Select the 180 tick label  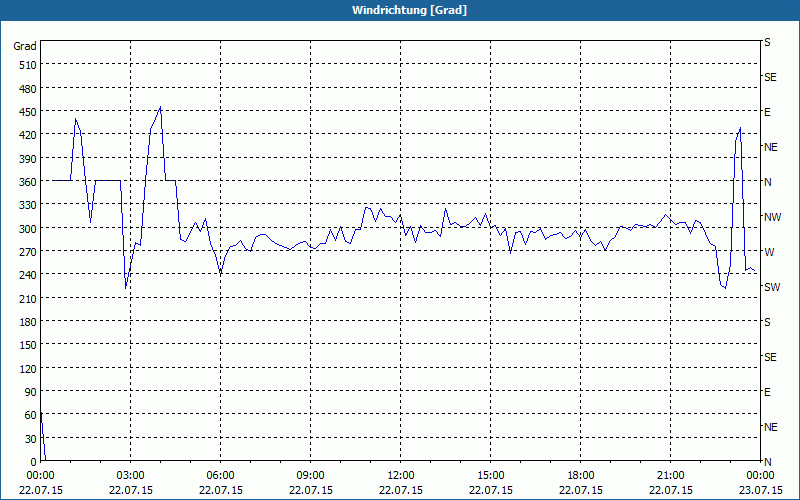29,322
